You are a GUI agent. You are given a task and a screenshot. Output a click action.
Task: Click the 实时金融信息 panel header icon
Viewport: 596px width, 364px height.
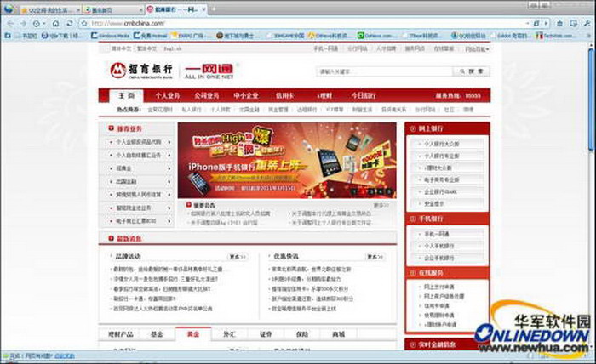click(x=413, y=344)
